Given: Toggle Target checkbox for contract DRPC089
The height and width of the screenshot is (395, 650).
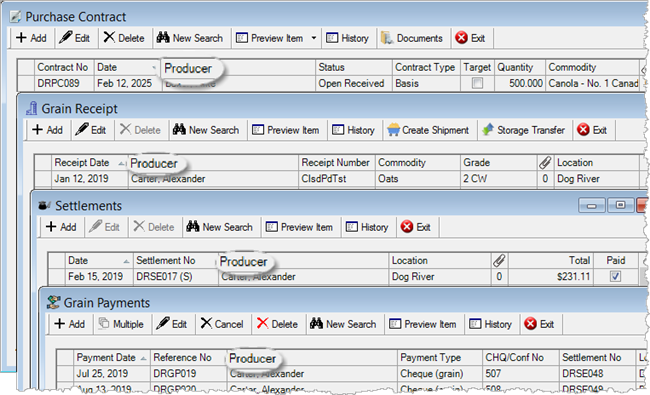Looking at the screenshot, I should 478,83.
